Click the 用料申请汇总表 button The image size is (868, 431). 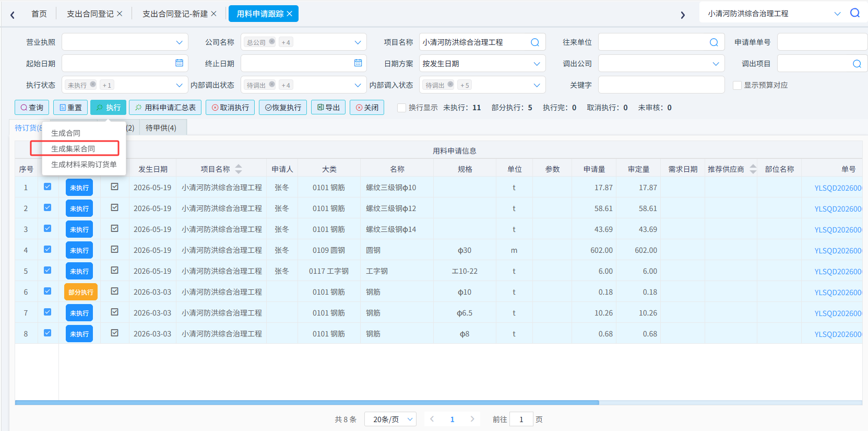(x=165, y=107)
